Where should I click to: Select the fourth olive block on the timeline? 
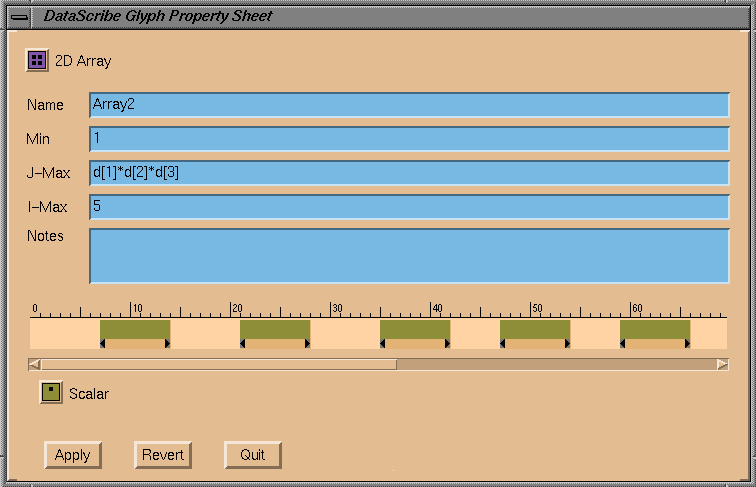coord(535,329)
